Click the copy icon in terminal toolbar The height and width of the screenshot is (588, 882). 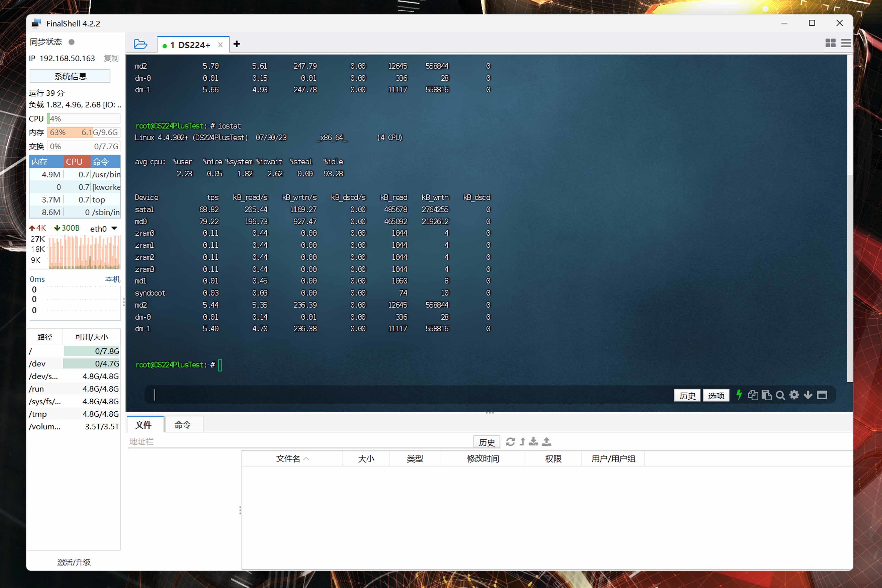pos(753,395)
